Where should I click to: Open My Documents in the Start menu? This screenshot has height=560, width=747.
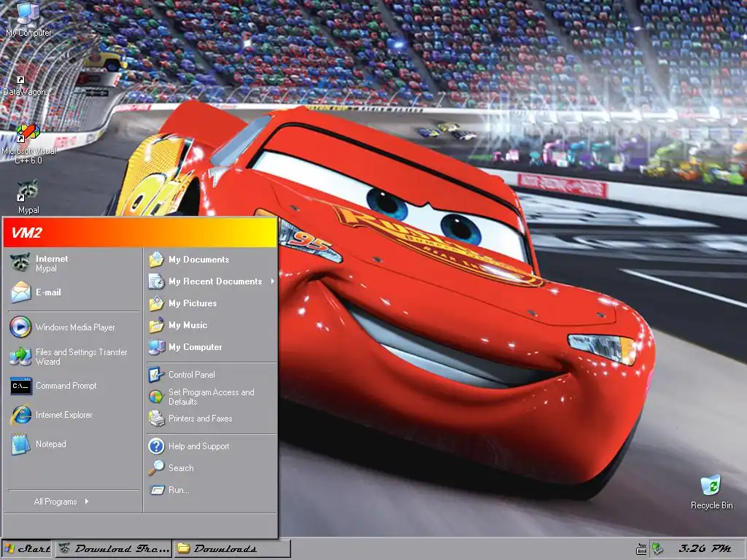pyautogui.click(x=211, y=260)
